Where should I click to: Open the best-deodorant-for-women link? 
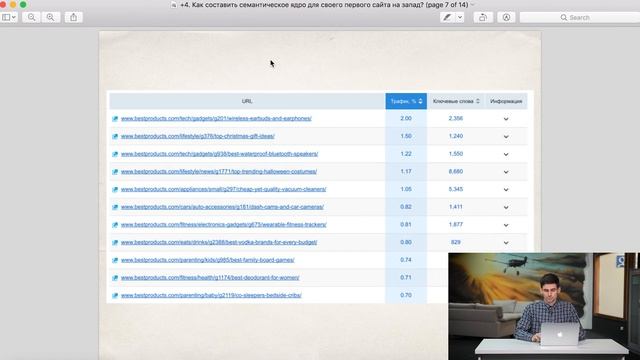point(210,278)
